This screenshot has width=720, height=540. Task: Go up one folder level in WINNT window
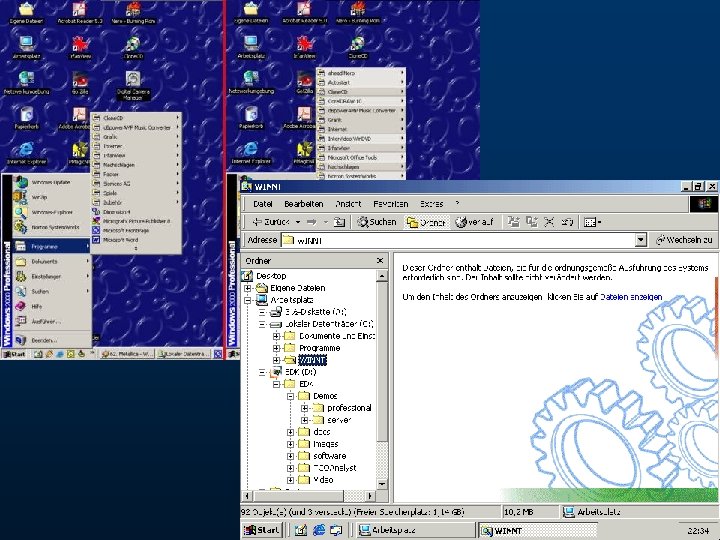(339, 222)
